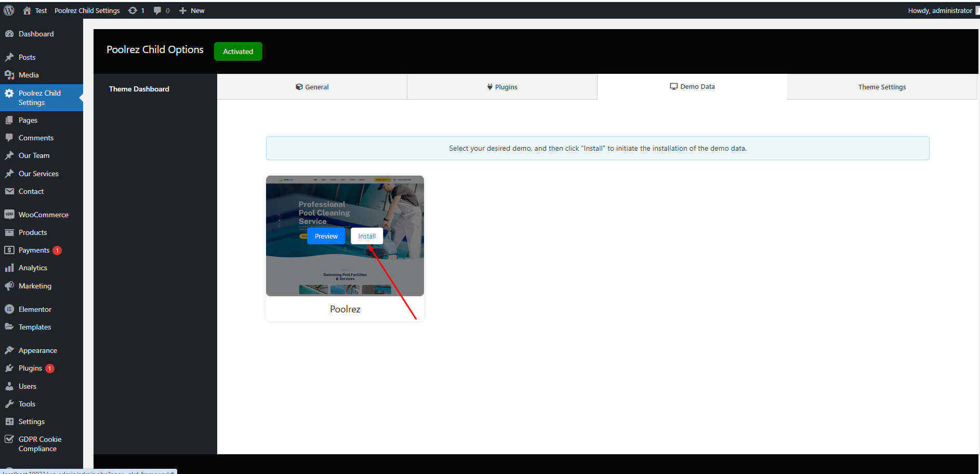The height and width of the screenshot is (474, 980).
Task: Open Howdy, administrator account menu
Action: pyautogui.click(x=939, y=10)
